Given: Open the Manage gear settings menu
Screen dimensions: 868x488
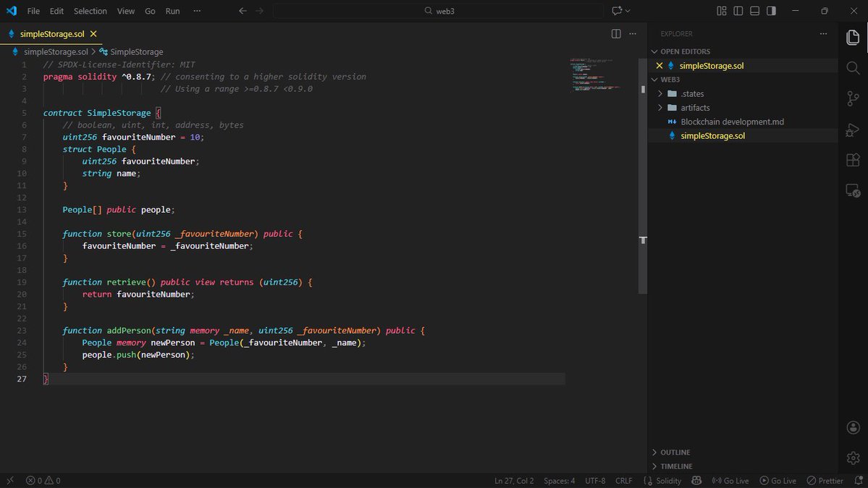Looking at the screenshot, I should (853, 458).
